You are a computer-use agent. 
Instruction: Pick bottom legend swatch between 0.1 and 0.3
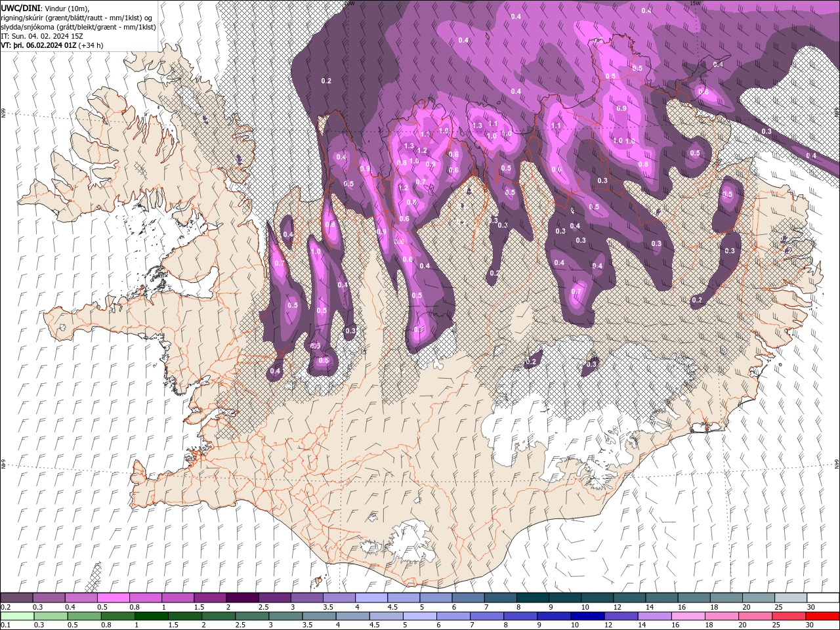click(x=16, y=616)
